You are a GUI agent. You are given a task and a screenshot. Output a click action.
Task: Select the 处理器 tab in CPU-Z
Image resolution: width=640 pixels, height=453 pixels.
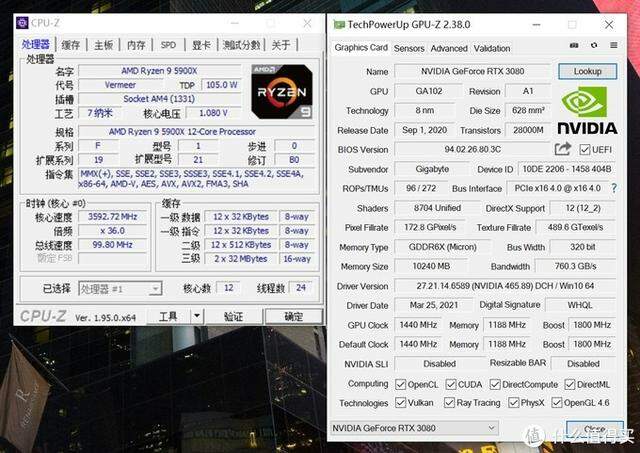tap(36, 44)
